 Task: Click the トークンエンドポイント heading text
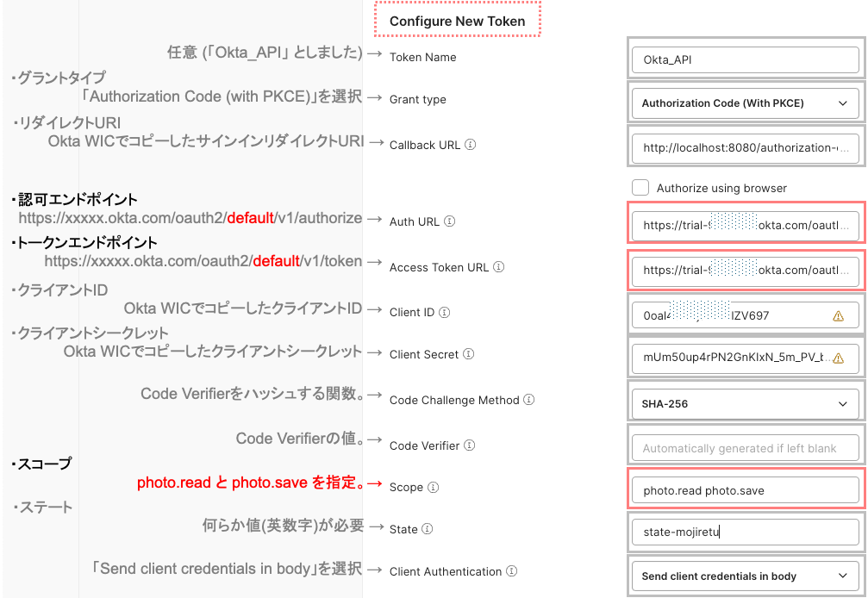[87, 242]
